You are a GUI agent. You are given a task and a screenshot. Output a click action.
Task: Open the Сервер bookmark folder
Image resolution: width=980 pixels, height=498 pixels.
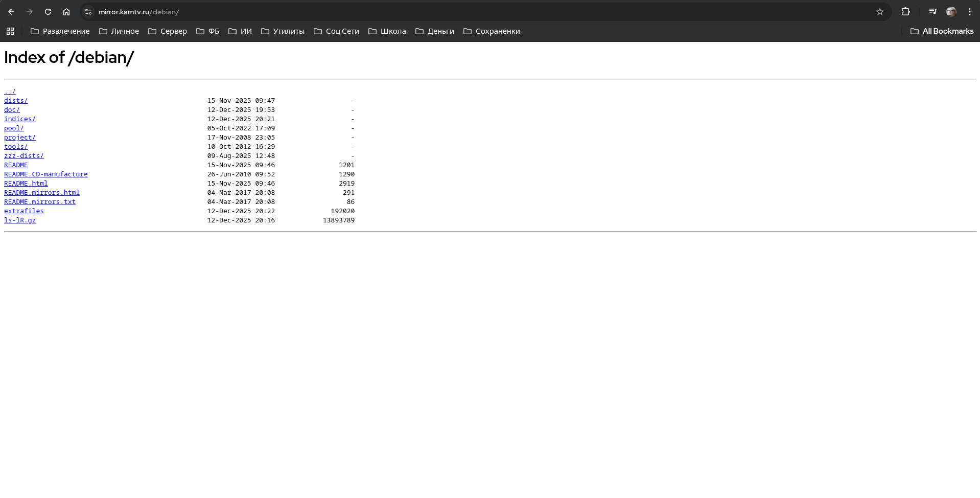168,31
